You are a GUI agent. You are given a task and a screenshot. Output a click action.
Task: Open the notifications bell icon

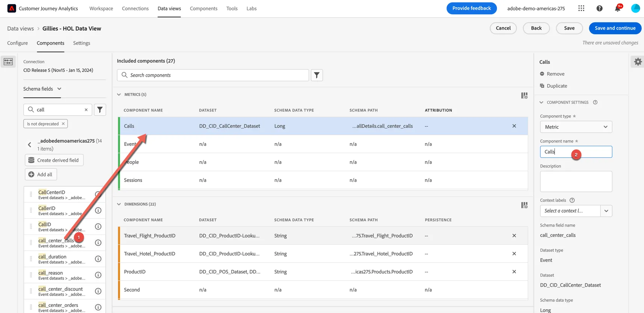[x=617, y=8]
